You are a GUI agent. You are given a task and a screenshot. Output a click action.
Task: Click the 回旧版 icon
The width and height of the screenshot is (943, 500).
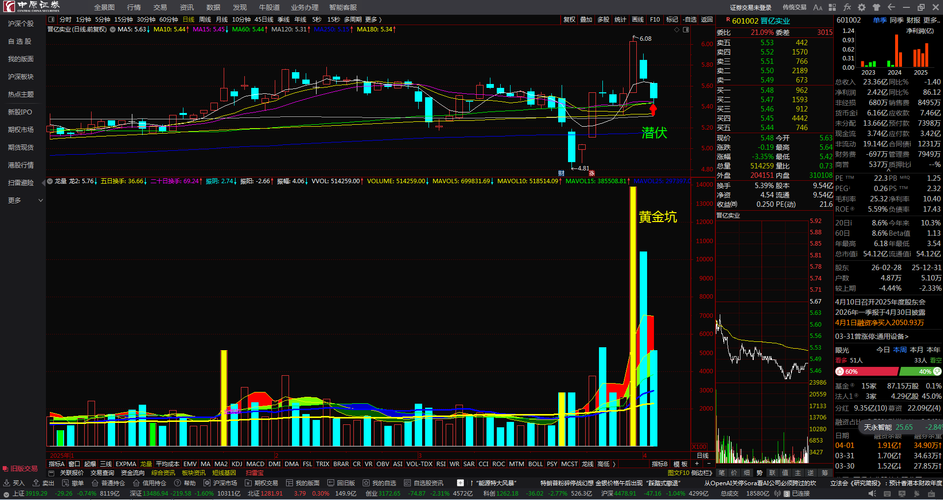click(x=330, y=483)
